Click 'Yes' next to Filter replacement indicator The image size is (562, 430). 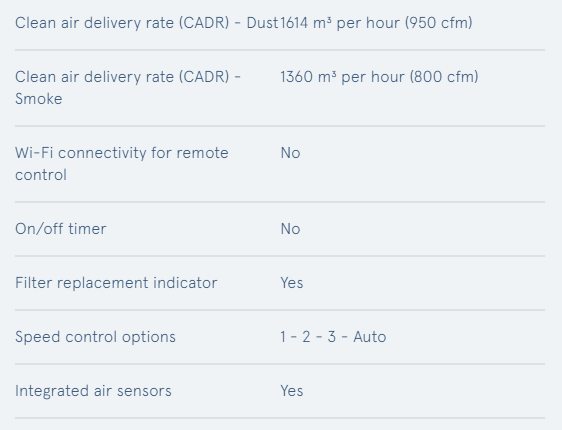[x=292, y=283]
